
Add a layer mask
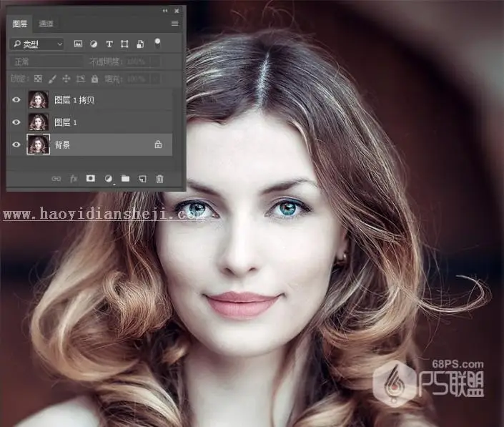[91, 178]
